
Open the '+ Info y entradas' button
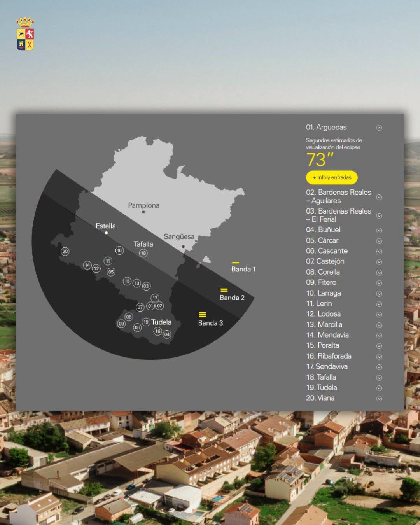pyautogui.click(x=332, y=177)
